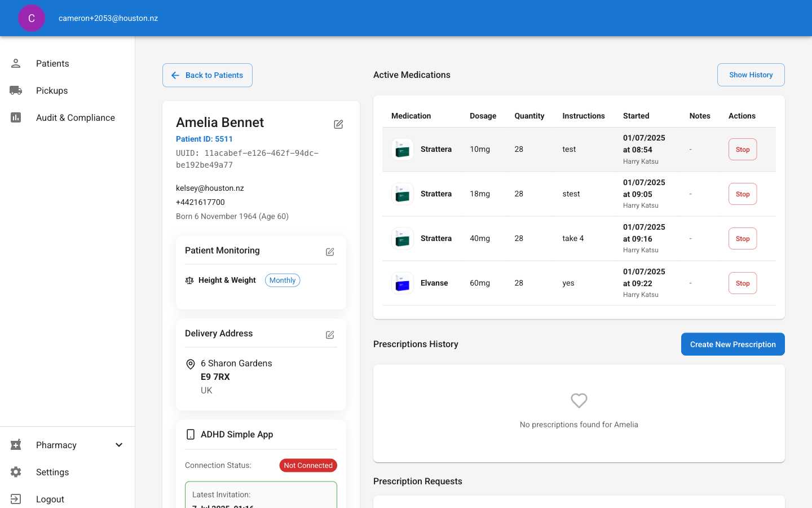
Task: Click the Patient ID: 5511 text
Action: [204, 139]
